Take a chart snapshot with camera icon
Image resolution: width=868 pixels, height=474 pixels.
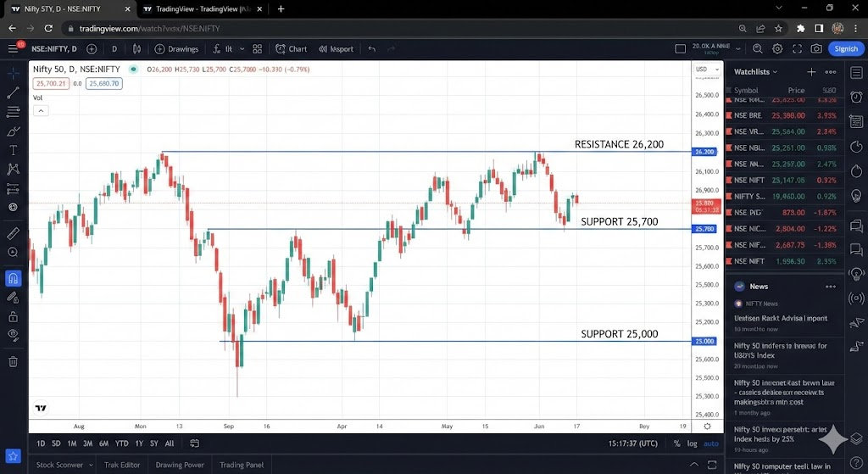[x=816, y=48]
